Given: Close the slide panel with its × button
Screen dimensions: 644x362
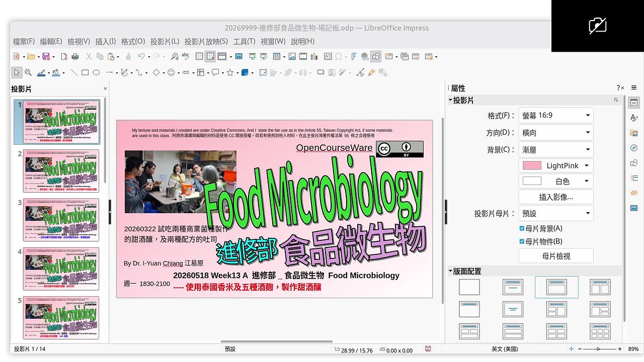Looking at the screenshot, I should tap(105, 88).
